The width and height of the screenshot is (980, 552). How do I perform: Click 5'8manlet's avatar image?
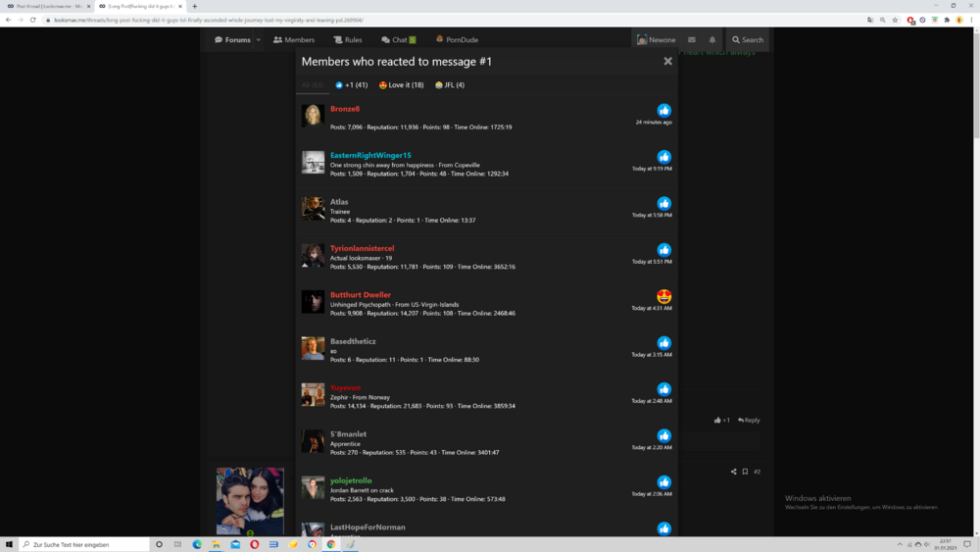(x=314, y=441)
